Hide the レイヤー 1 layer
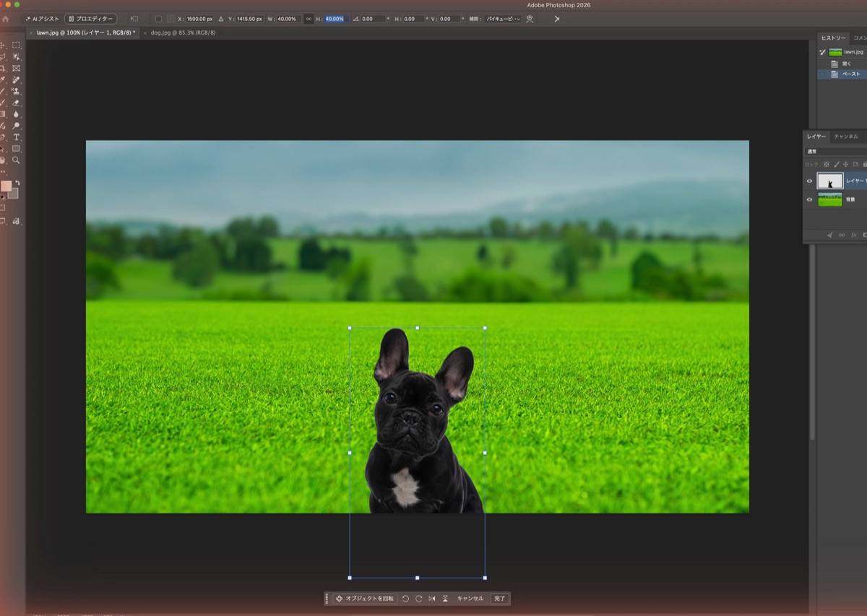This screenshot has height=616, width=867. [809, 181]
